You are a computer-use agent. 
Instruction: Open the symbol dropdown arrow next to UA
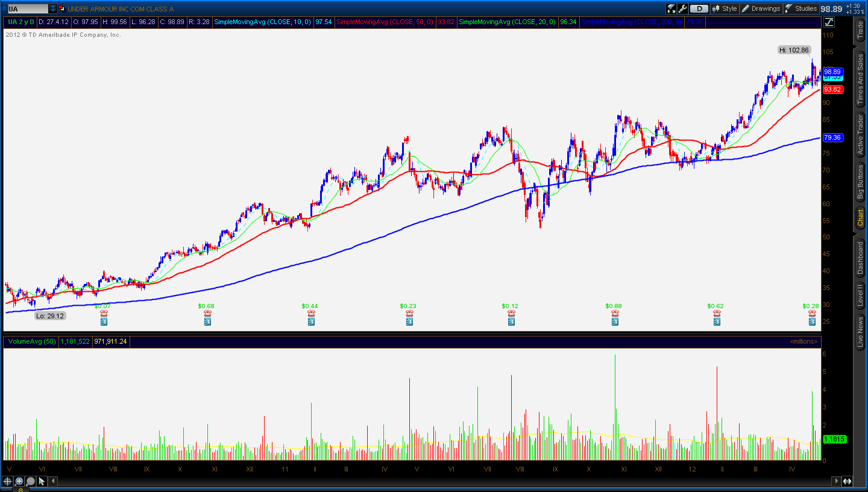click(53, 9)
